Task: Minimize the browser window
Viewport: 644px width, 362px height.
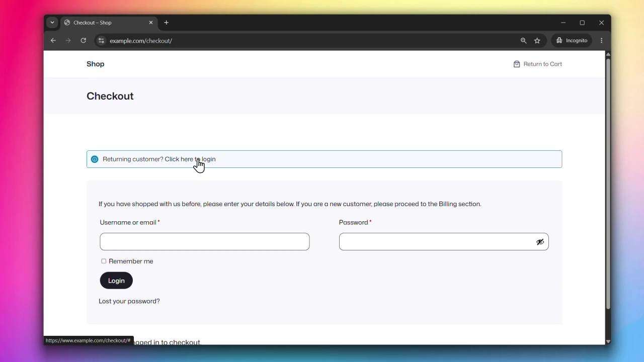Action: (x=563, y=23)
